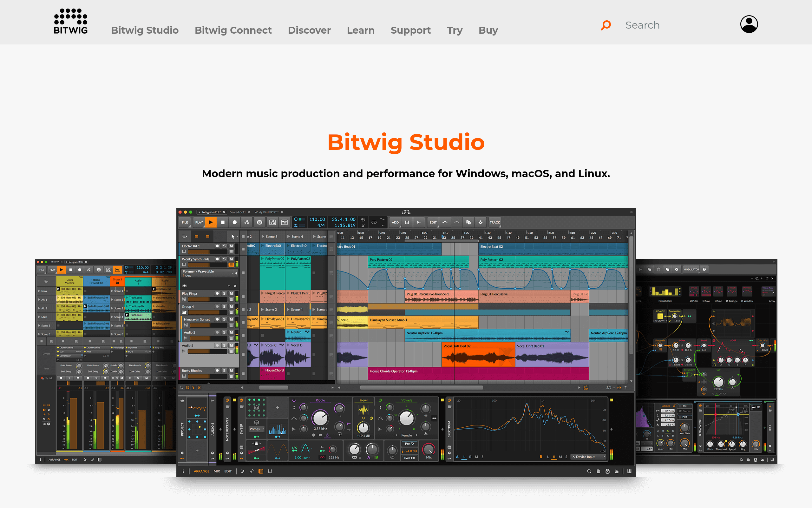Open the Support link in navigation

tap(411, 30)
